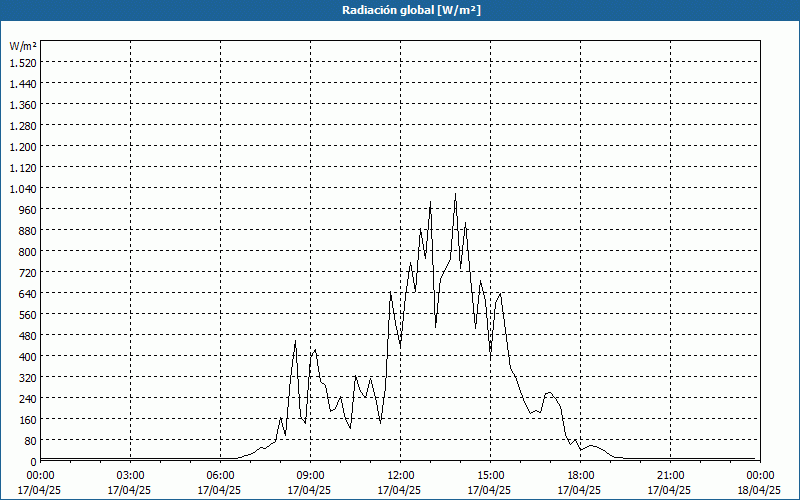Click the 1.280 y-axis value label
This screenshot has height=500, width=800.
point(23,126)
